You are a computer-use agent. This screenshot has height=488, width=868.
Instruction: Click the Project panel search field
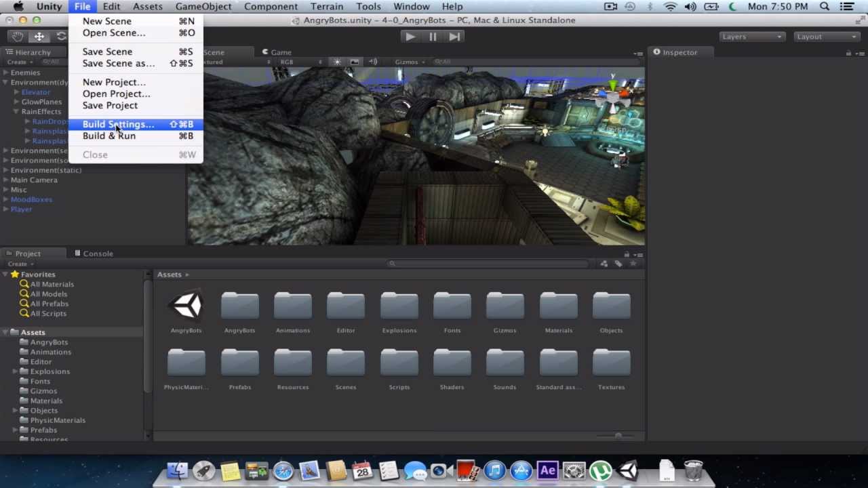(487, 264)
